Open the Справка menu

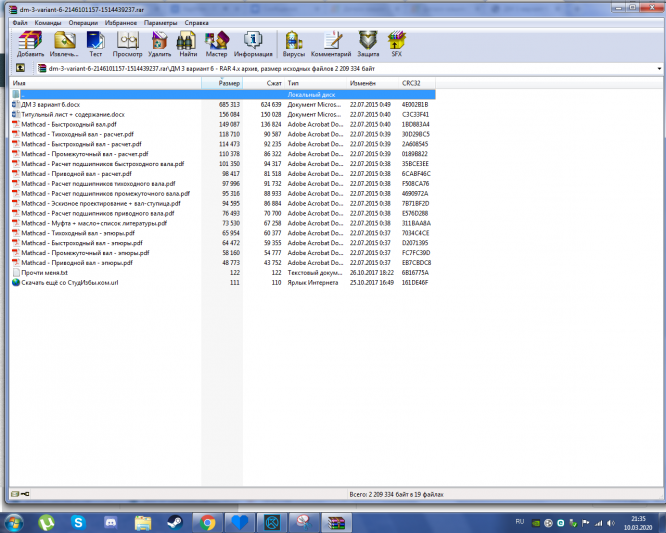pos(196,23)
